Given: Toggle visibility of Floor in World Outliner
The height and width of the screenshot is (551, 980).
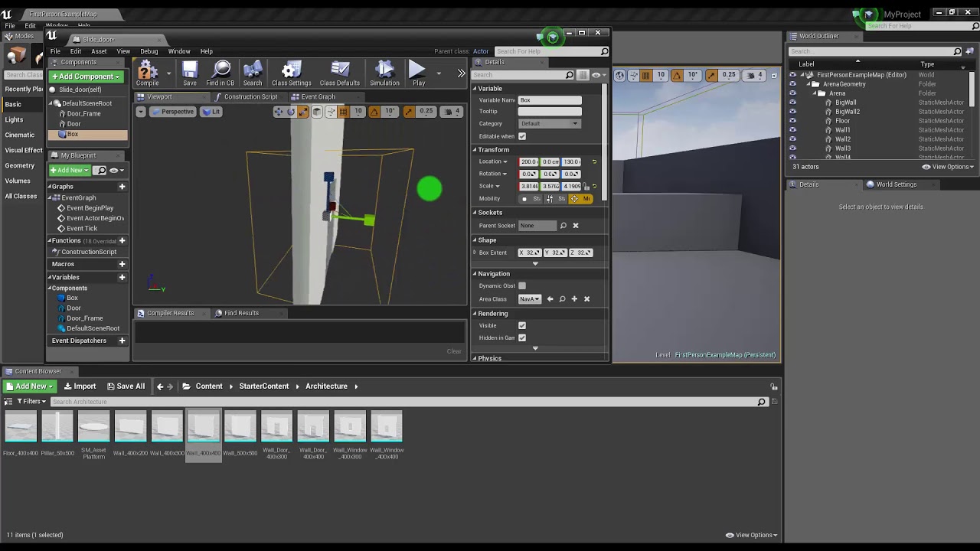Looking at the screenshot, I should click(x=792, y=121).
